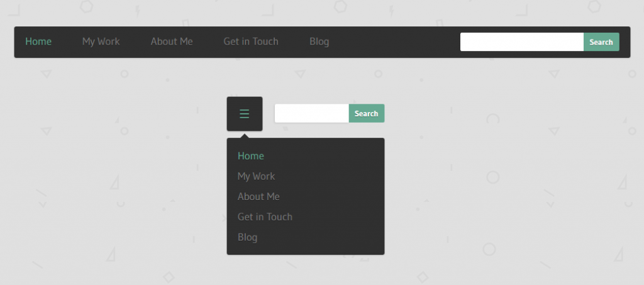Image resolution: width=644 pixels, height=285 pixels.
Task: Click the dropdown panel's caret pointer
Action: tap(245, 135)
